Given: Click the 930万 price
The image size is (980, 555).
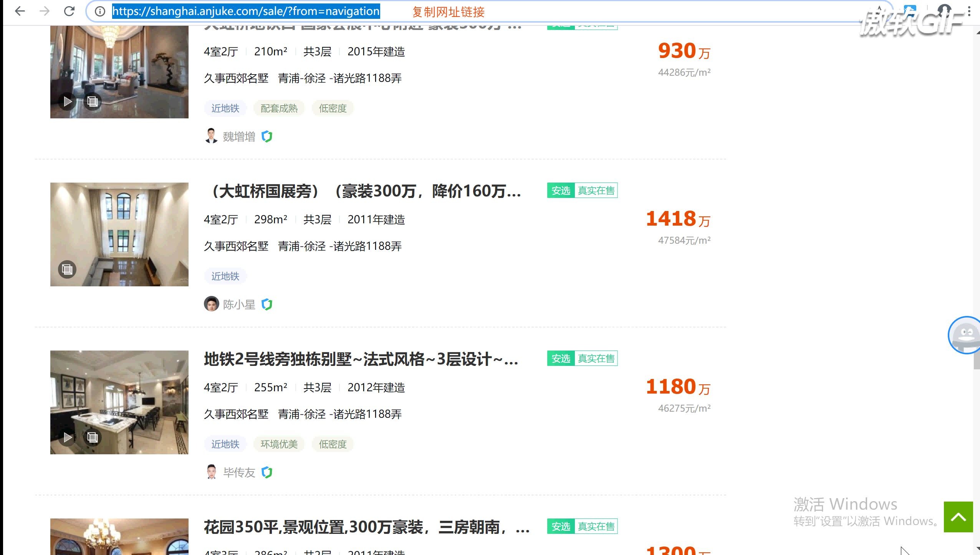Looking at the screenshot, I should tap(684, 51).
